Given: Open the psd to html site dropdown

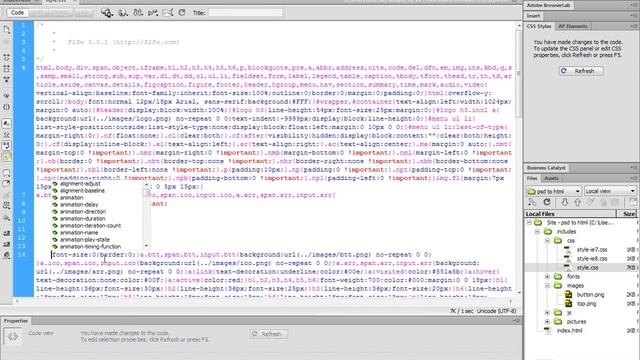Looking at the screenshot, I should point(553,191).
